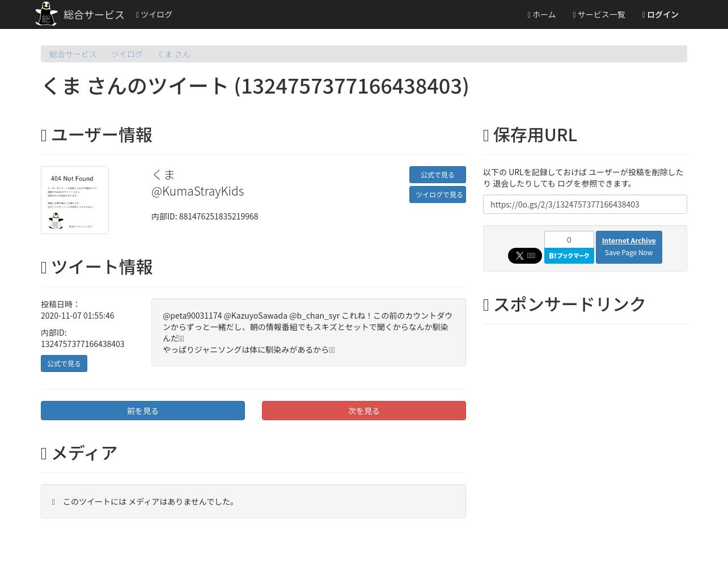Click the ツイログで見る button

[438, 195]
